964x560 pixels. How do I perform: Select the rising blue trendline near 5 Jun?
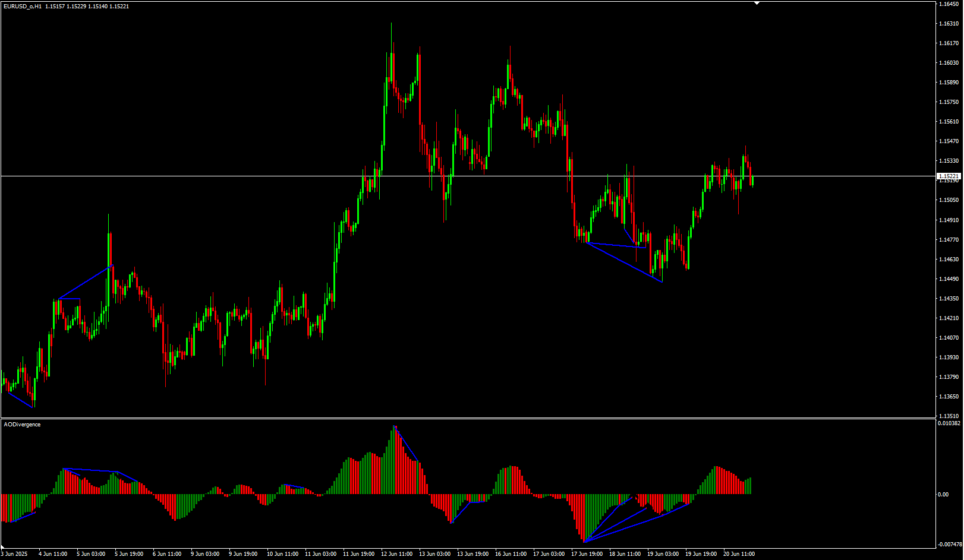[86, 282]
